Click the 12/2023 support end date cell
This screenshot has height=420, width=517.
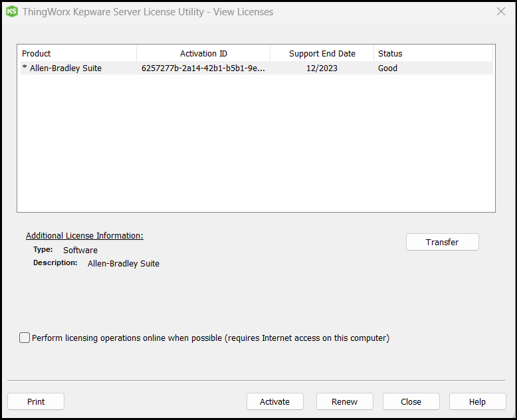click(322, 68)
